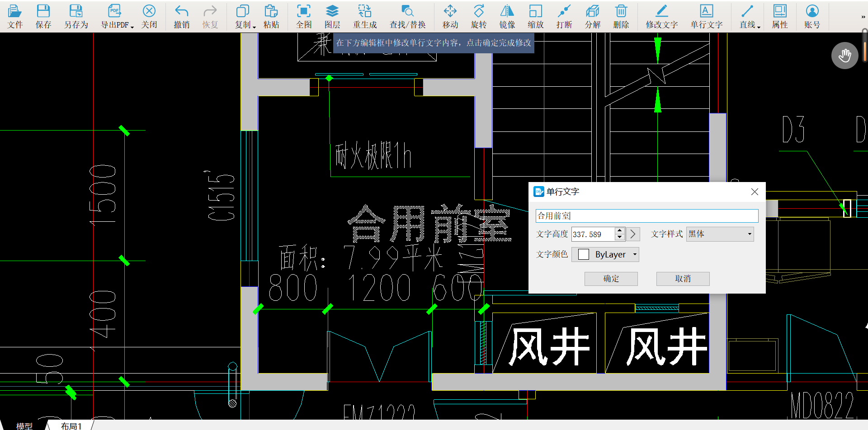Select the 粘贴 (Paste) tool

tap(271, 17)
